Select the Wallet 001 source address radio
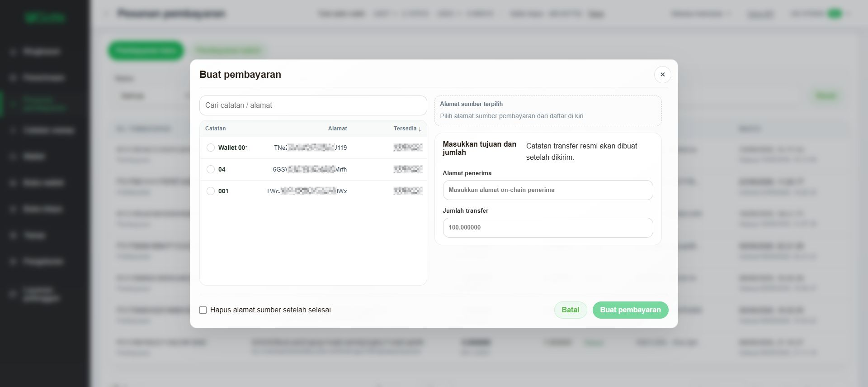This screenshot has width=868, height=387. pyautogui.click(x=211, y=148)
